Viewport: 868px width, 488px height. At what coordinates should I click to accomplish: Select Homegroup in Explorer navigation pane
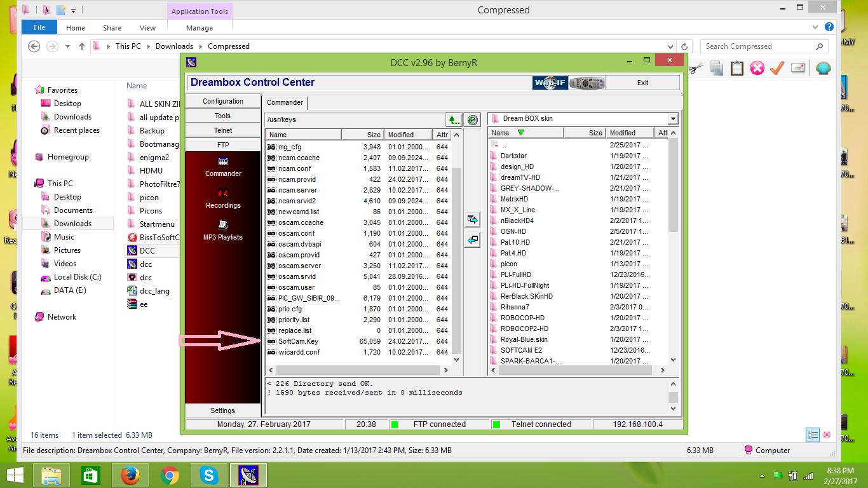point(68,157)
